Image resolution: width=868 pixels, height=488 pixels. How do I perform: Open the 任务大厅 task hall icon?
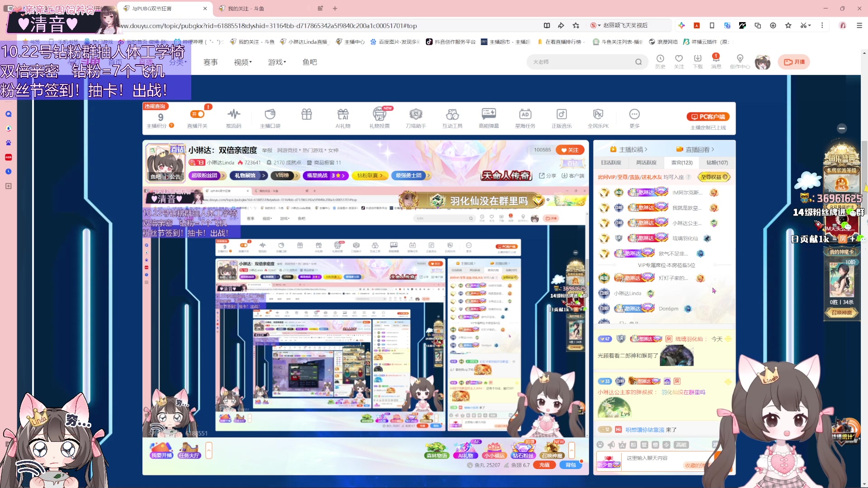point(189,450)
